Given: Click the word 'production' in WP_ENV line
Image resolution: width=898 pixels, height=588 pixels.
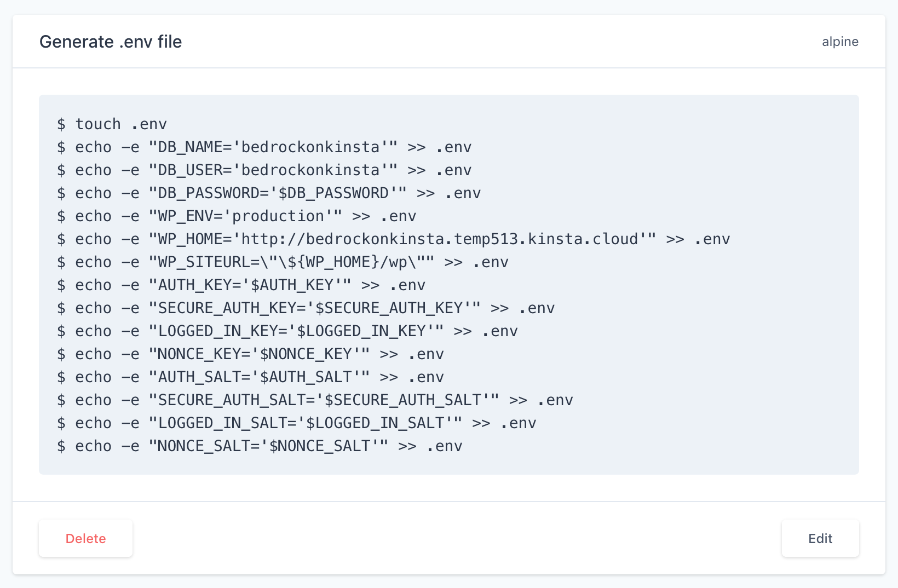Looking at the screenshot, I should 278,216.
